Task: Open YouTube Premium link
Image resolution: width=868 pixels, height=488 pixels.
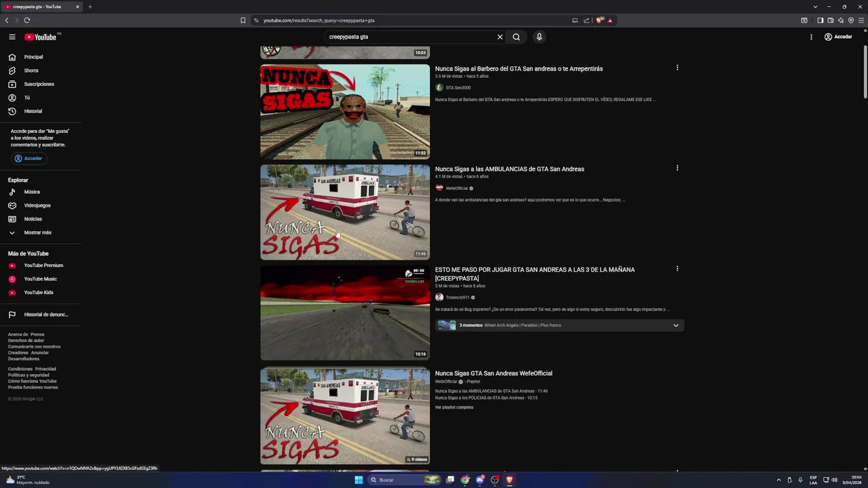Action: 43,265
